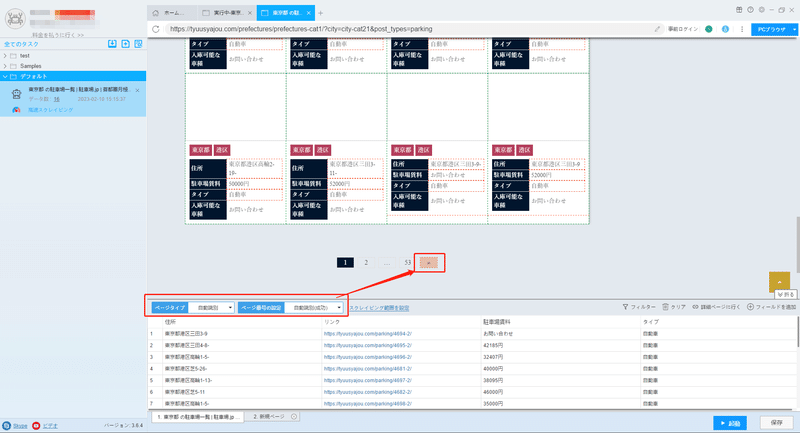Click the yellow scroll-to-top button
Viewport: 800px width, 433px height.
[x=779, y=282]
